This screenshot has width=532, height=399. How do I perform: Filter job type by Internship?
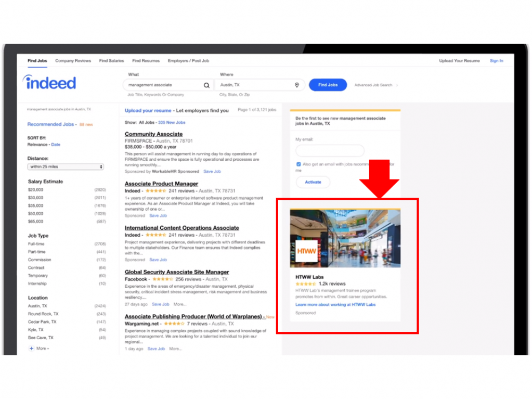(x=37, y=284)
